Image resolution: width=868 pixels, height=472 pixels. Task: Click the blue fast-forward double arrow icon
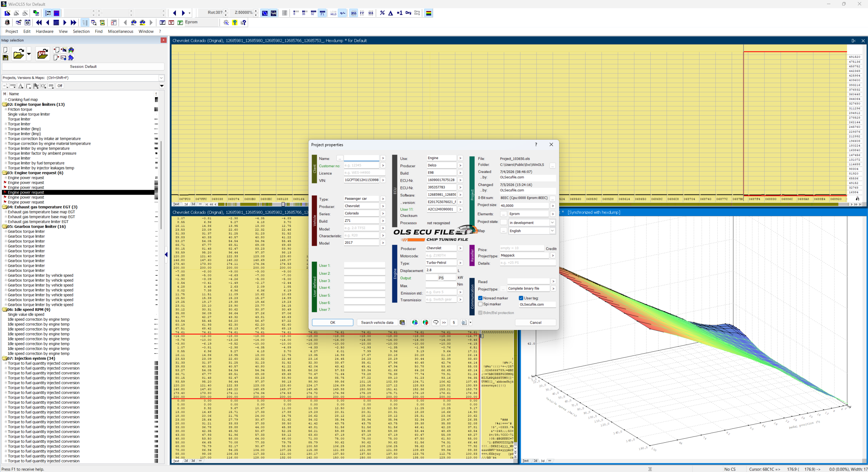pos(74,22)
